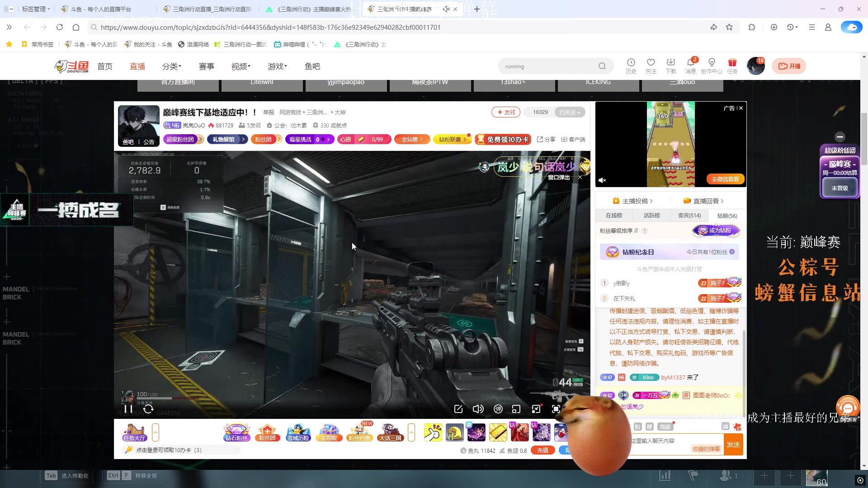Enter full screen with the brackets icon
The width and height of the screenshot is (868, 488).
click(556, 409)
